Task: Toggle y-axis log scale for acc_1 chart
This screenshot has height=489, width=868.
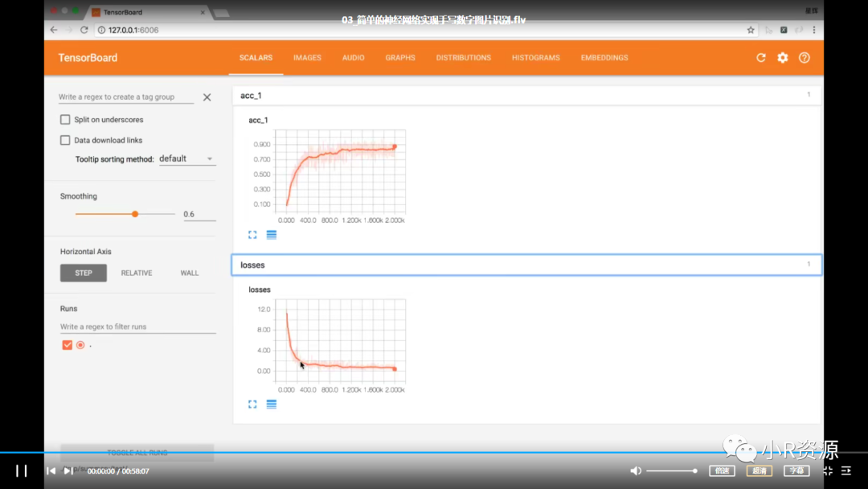Action: (x=272, y=235)
